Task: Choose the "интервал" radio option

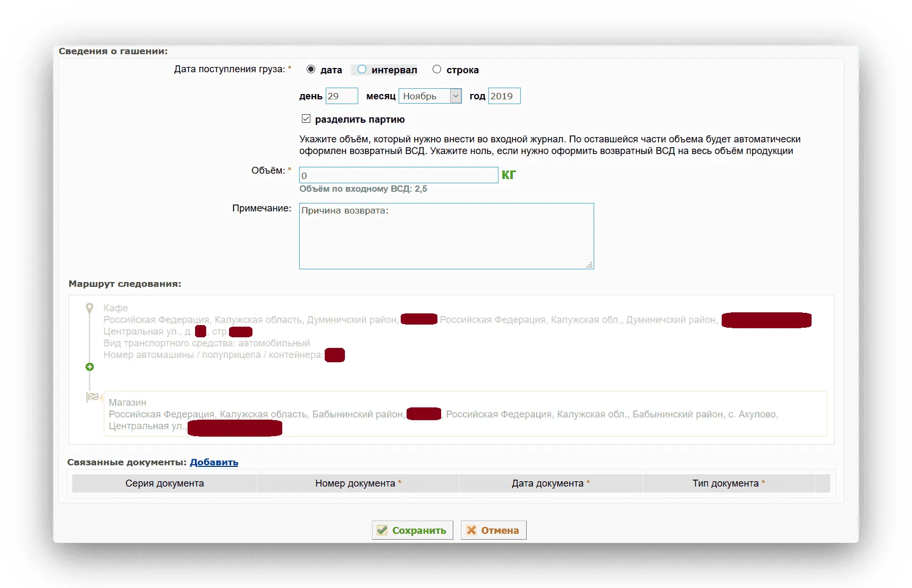Action: [362, 70]
